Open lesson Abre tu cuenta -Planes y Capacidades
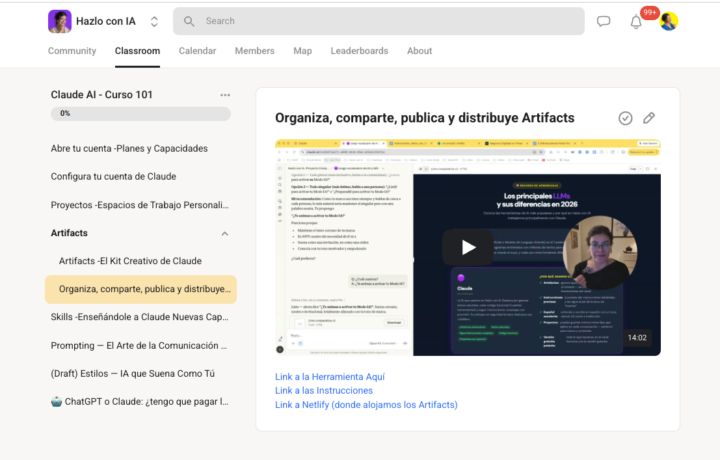 129,148
